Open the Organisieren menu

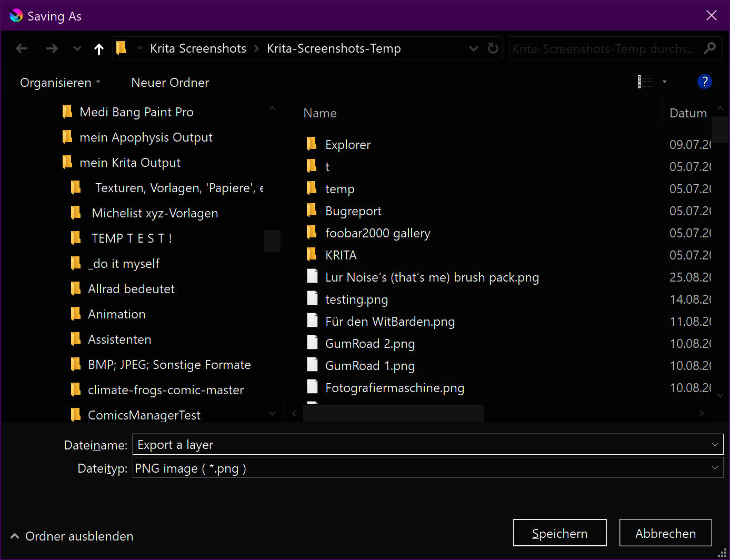coord(60,83)
